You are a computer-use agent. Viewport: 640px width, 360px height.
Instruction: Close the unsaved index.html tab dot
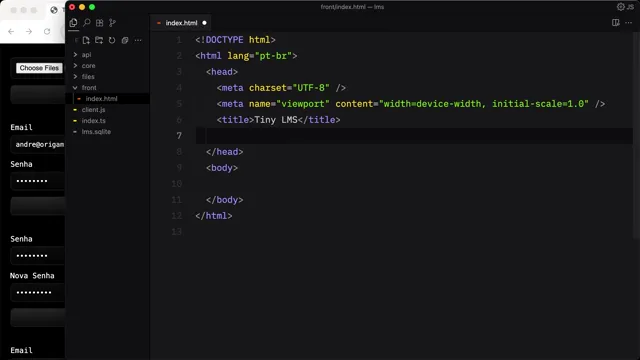[204, 23]
